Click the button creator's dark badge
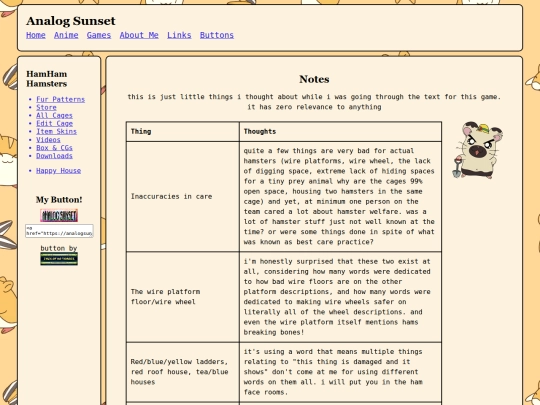540x405 pixels. point(59,259)
